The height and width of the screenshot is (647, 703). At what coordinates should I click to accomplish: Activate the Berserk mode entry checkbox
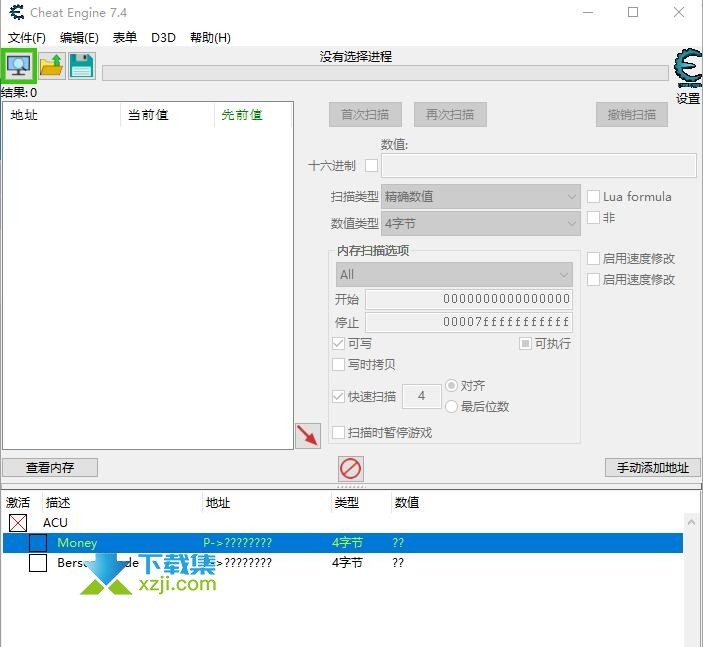point(38,563)
